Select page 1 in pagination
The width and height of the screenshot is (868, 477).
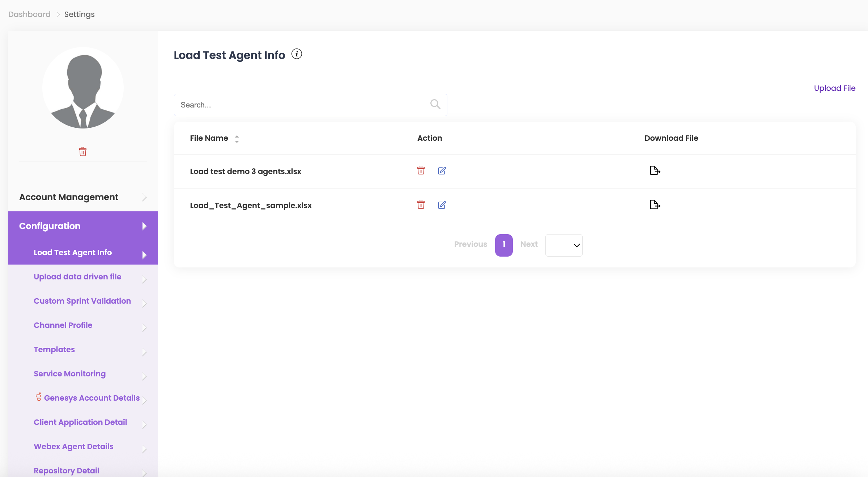pos(503,245)
